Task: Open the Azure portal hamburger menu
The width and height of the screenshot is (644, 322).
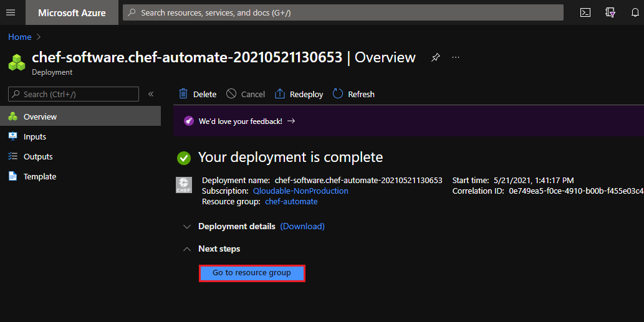Action: tap(10, 12)
